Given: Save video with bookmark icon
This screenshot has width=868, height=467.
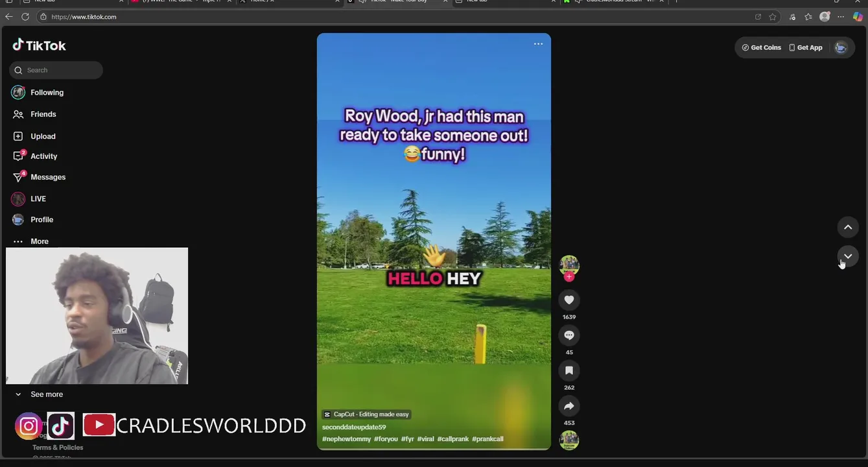Looking at the screenshot, I should click(569, 370).
